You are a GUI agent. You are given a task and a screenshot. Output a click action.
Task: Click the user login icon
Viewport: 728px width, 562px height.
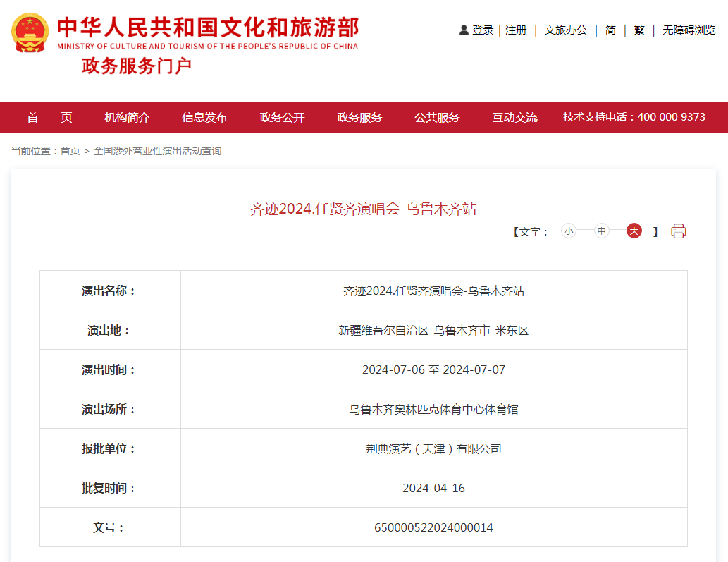pyautogui.click(x=464, y=30)
